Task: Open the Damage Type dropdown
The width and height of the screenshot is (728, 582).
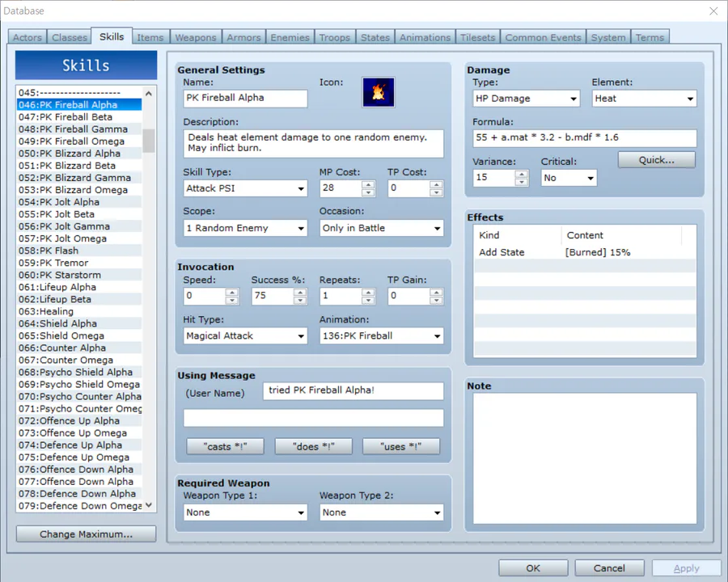Action: click(x=526, y=99)
